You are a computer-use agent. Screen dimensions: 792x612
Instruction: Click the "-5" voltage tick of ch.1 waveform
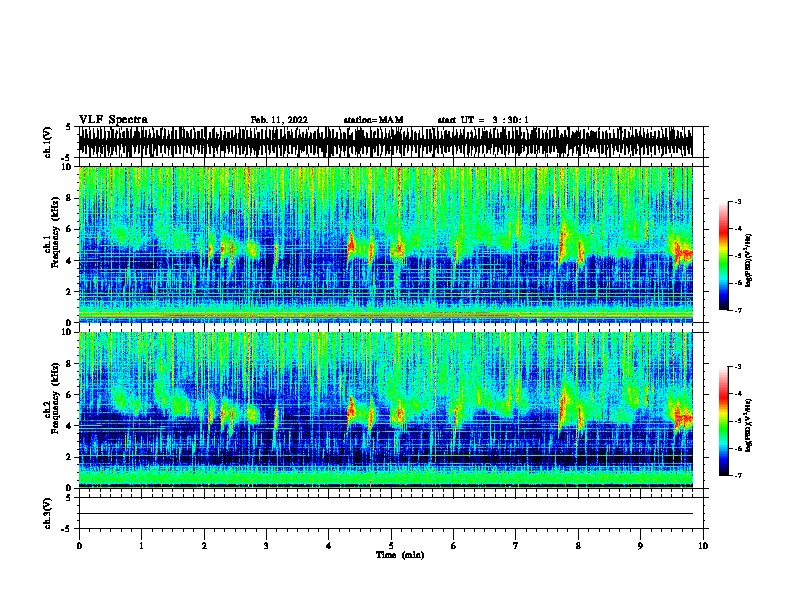point(67,158)
